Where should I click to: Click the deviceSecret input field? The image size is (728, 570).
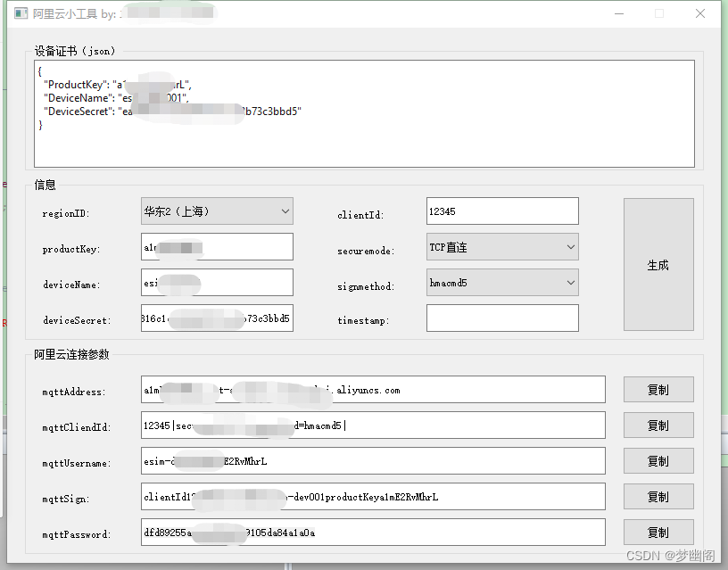pyautogui.click(x=217, y=318)
